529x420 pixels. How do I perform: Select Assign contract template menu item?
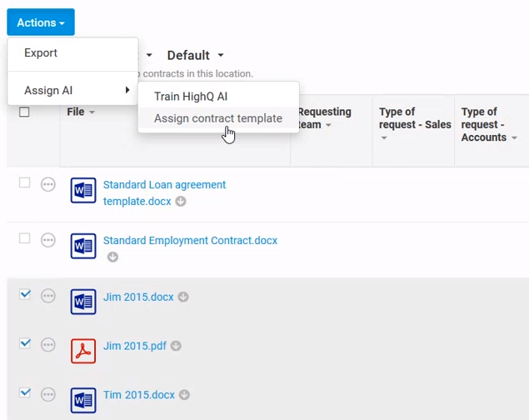217,118
